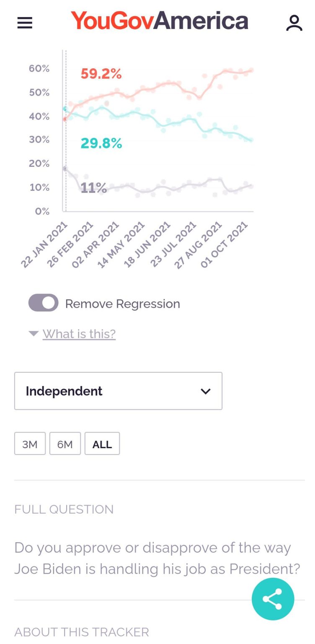The image size is (315, 644).
Task: Click the 59.2% disapprove value label
Action: tap(101, 74)
